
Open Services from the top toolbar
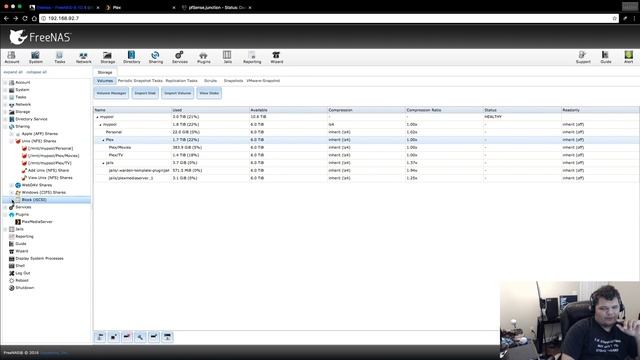click(x=180, y=57)
